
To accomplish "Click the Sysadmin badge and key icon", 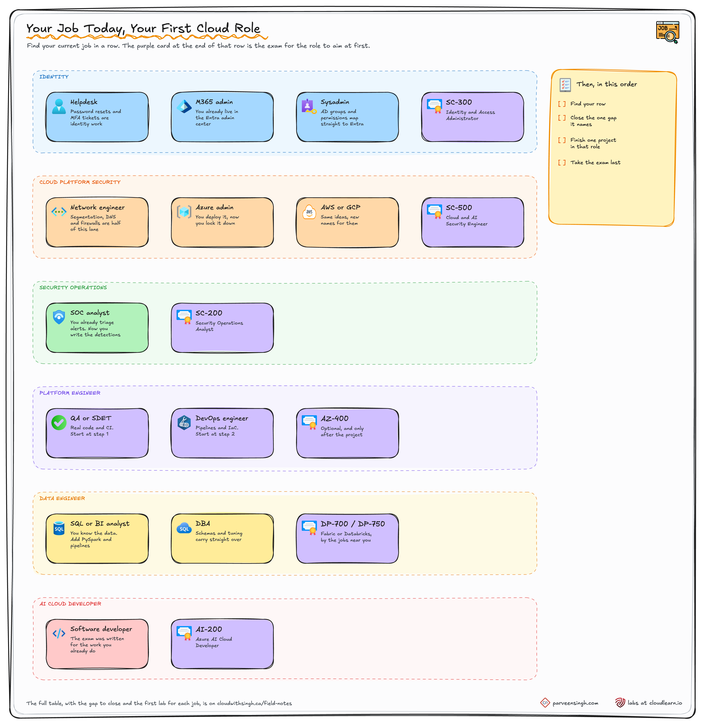I will [309, 106].
